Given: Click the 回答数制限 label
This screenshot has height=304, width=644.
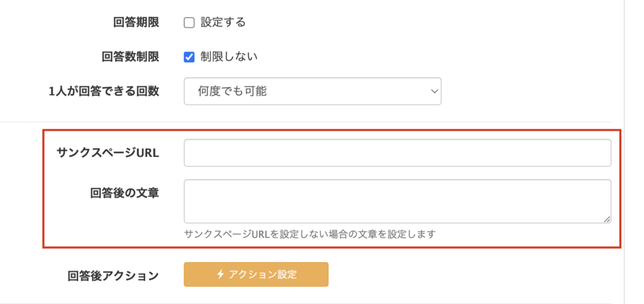Looking at the screenshot, I should tap(130, 57).
